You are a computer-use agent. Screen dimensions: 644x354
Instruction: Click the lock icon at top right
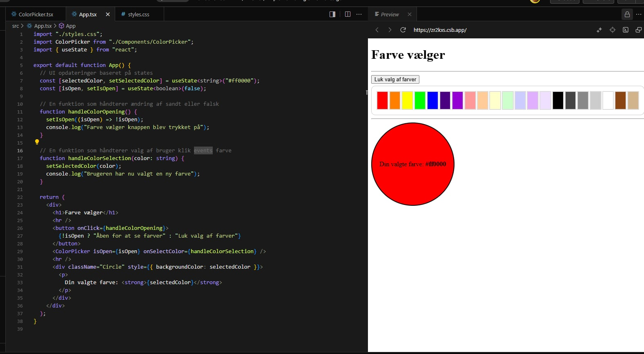pos(627,14)
